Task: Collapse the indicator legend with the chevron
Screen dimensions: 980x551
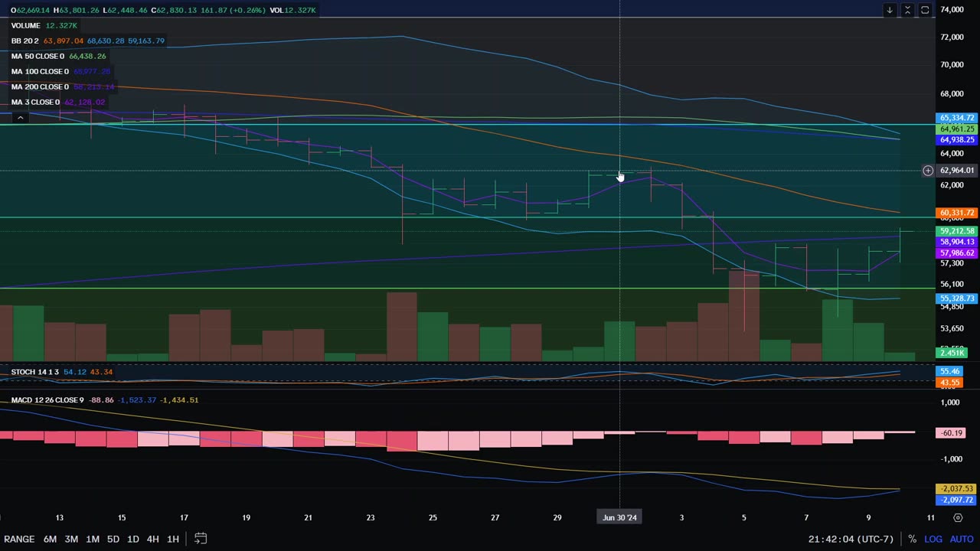Action: (21, 117)
